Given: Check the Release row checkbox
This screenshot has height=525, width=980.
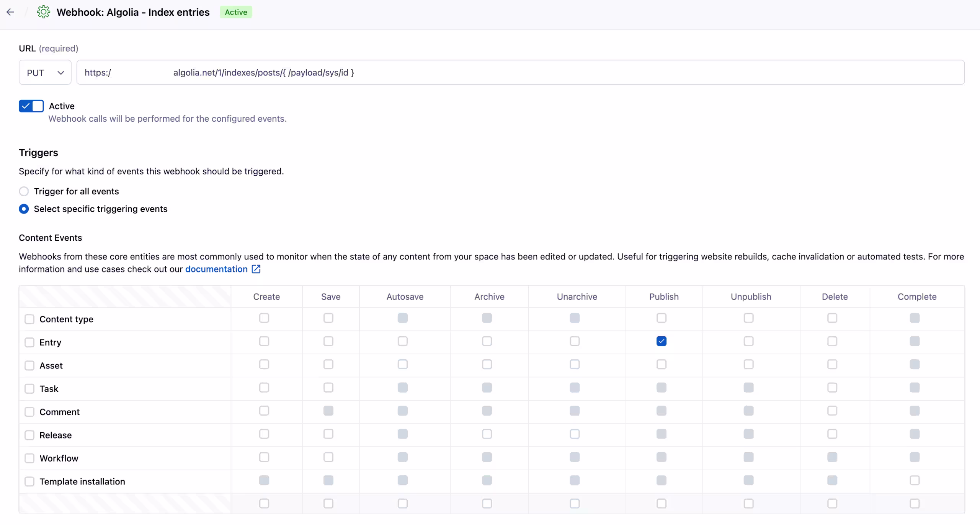Looking at the screenshot, I should point(29,435).
